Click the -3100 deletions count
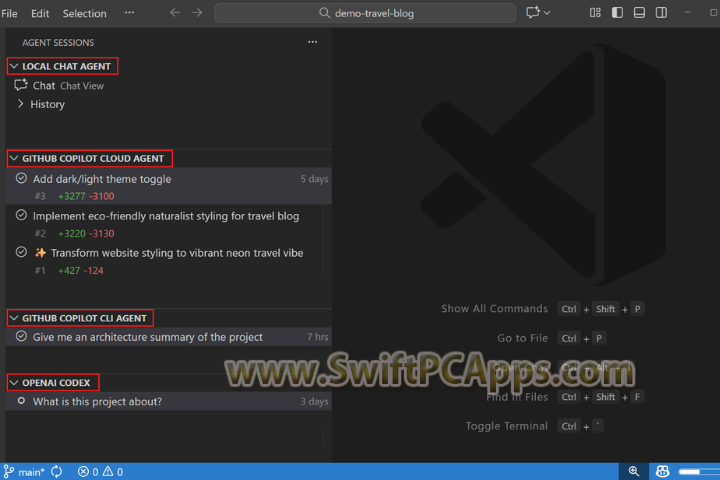Screen dimensions: 720x480 102,196
